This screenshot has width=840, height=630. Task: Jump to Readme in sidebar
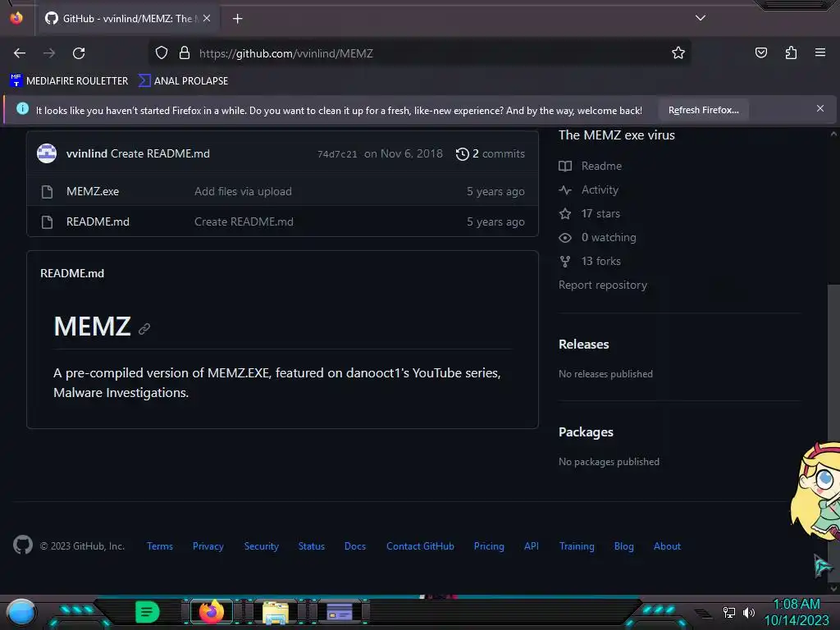point(590,166)
